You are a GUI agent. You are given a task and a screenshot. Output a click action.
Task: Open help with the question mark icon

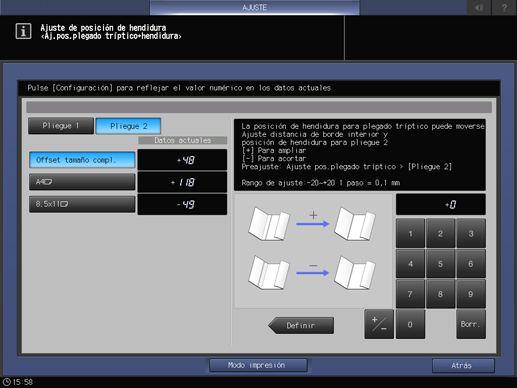coord(504,7)
